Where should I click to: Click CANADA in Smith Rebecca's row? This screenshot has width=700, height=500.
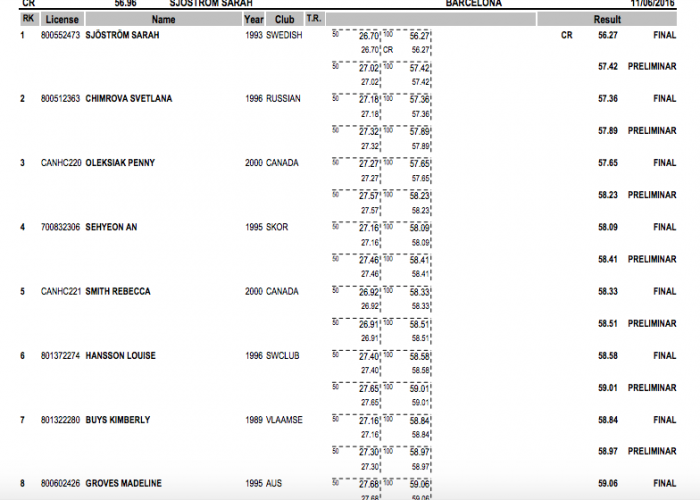(282, 291)
